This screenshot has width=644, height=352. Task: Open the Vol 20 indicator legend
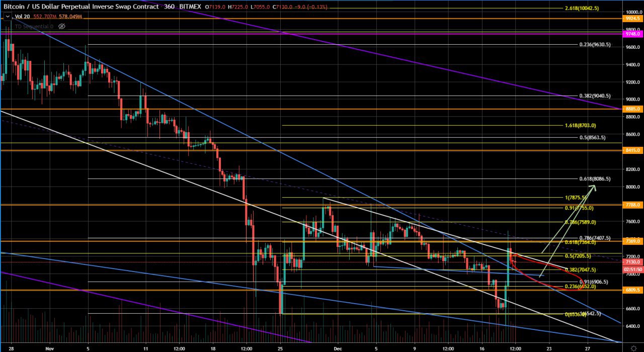point(22,17)
